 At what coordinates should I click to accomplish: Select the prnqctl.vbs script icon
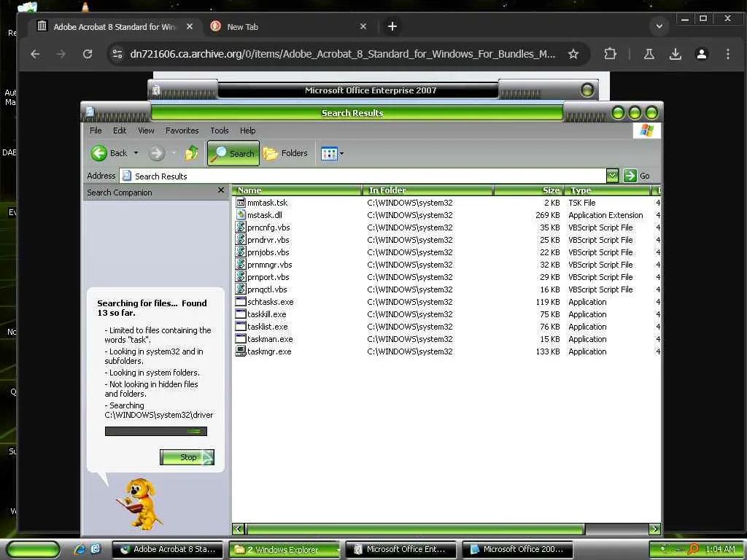click(x=241, y=289)
